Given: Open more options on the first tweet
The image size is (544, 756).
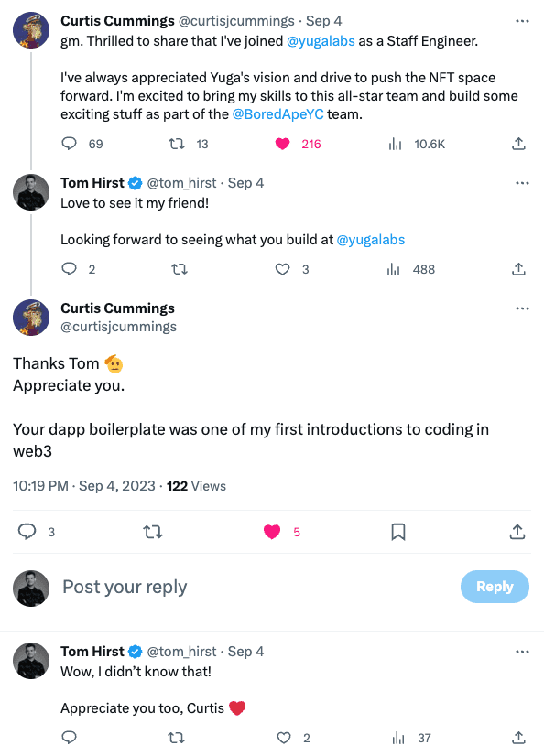Looking at the screenshot, I should [522, 21].
